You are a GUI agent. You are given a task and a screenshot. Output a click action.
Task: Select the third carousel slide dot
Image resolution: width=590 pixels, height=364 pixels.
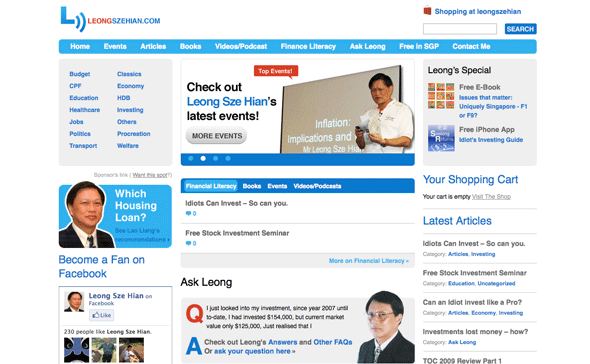pyautogui.click(x=216, y=158)
